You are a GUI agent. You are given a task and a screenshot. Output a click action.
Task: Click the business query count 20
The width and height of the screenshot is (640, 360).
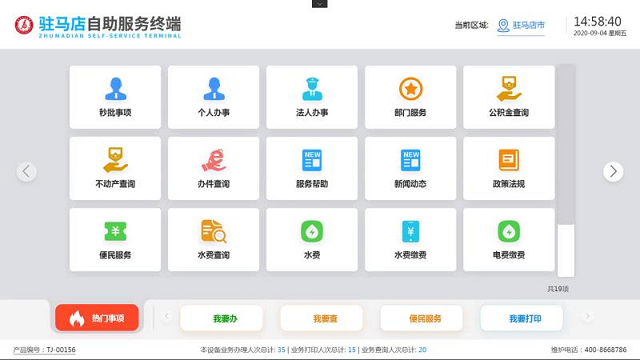(422, 350)
